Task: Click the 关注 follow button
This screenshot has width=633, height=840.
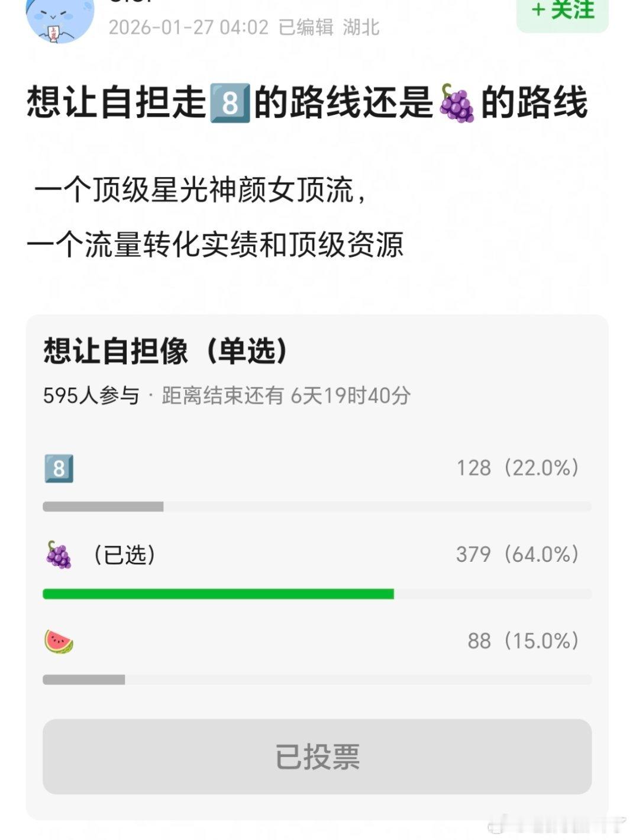Action: click(563, 12)
